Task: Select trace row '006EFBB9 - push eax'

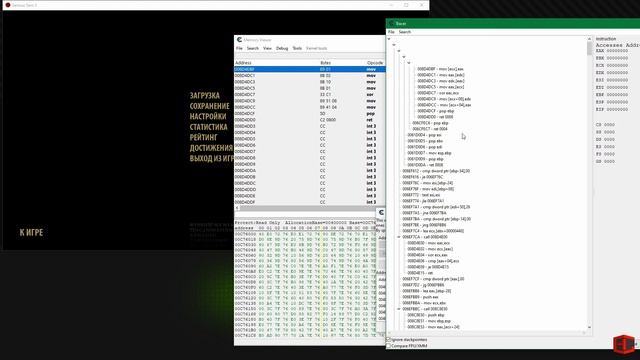Action: (x=420, y=297)
